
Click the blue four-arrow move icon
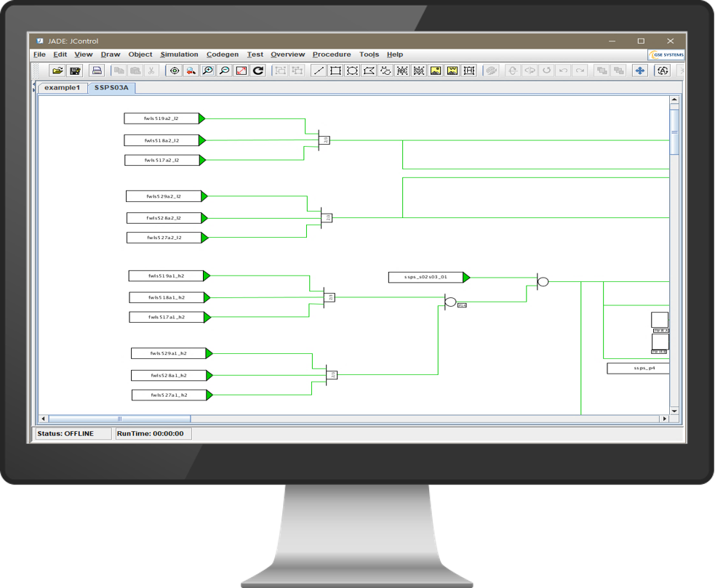point(639,71)
